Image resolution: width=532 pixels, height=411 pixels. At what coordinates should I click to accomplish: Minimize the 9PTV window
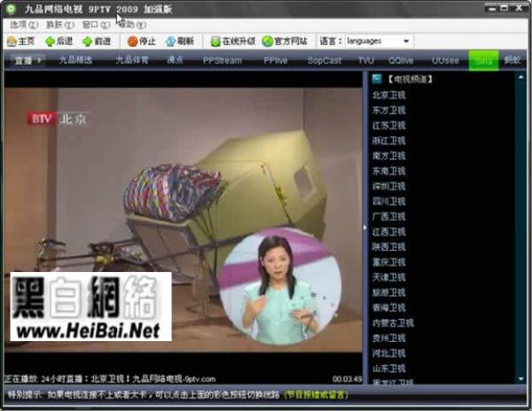tap(492, 8)
